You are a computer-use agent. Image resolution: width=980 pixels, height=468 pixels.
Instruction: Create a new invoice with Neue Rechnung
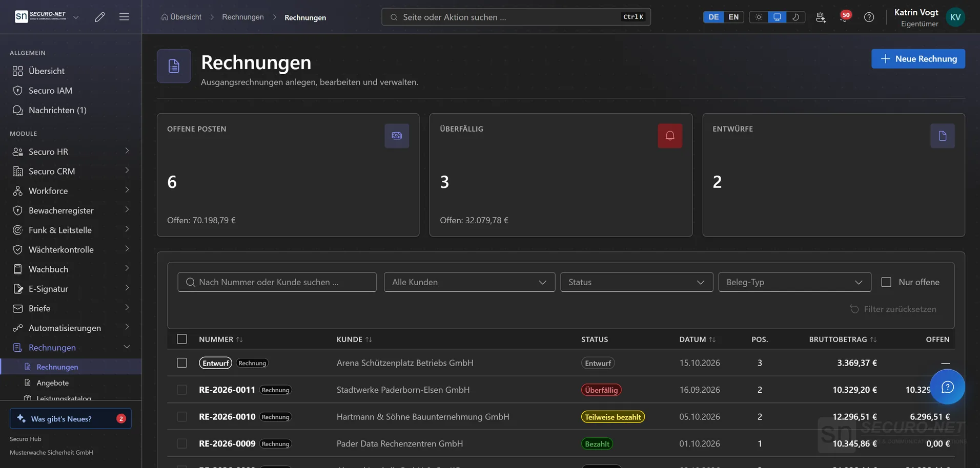[918, 58]
